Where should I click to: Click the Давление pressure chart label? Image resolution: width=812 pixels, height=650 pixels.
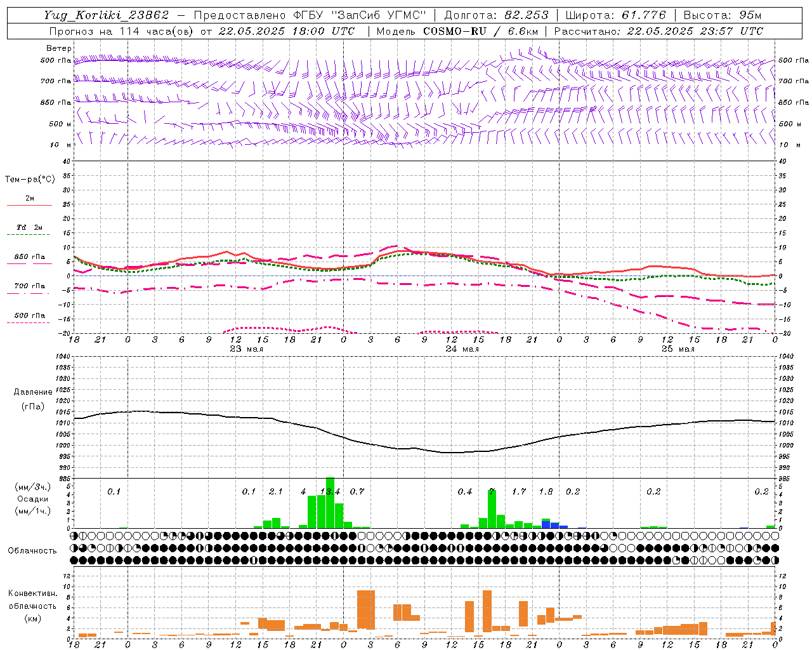[x=33, y=392]
